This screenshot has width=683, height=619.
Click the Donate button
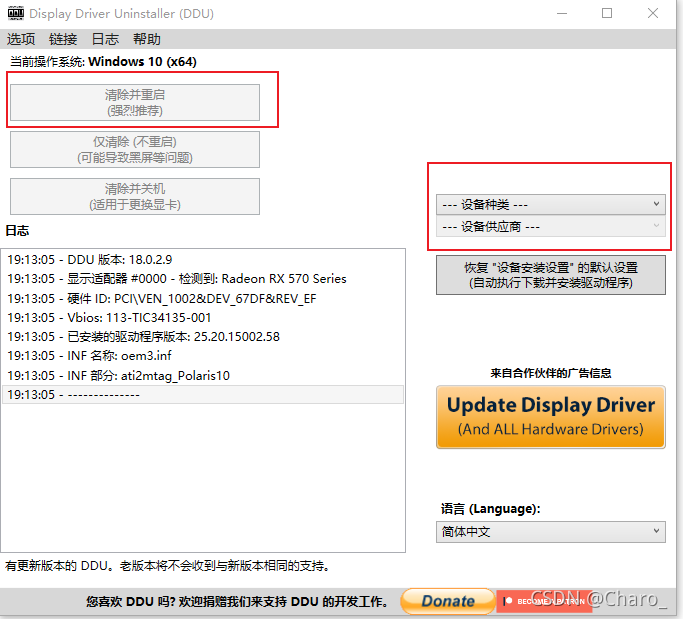pos(448,601)
